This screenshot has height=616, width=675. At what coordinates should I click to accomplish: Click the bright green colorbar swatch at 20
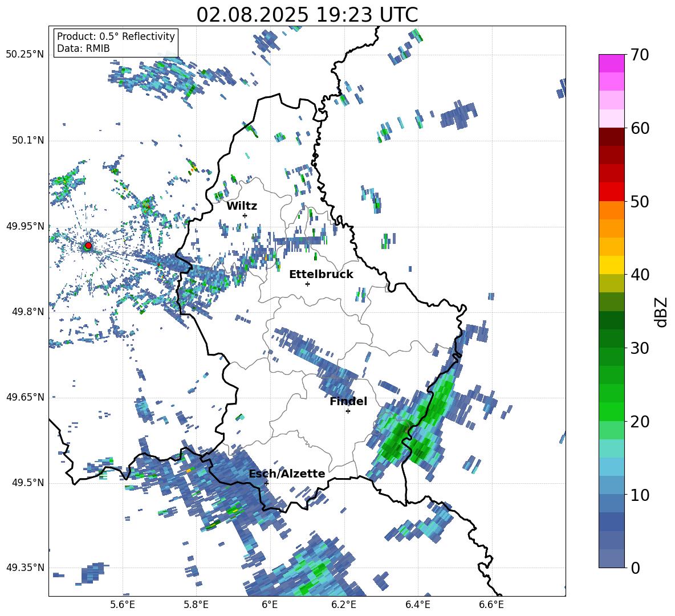click(612, 411)
